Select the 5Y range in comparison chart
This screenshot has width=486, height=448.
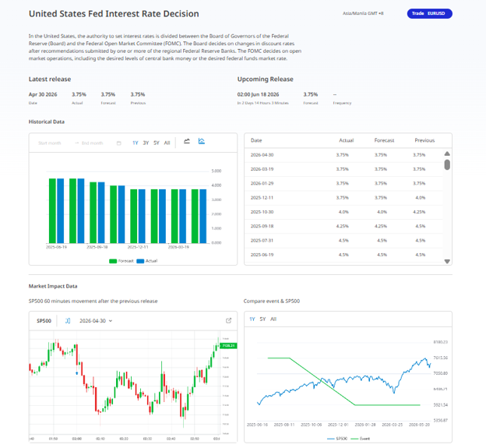[x=262, y=319]
